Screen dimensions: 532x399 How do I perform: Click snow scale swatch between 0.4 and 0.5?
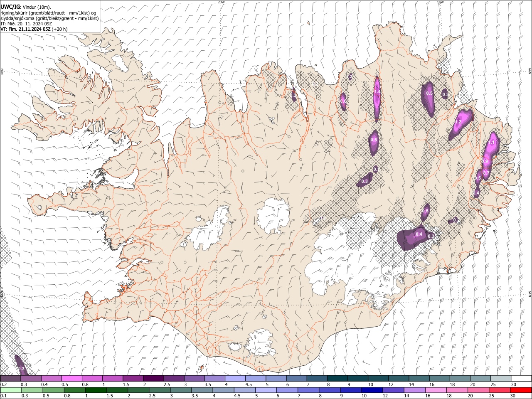coord(51,378)
